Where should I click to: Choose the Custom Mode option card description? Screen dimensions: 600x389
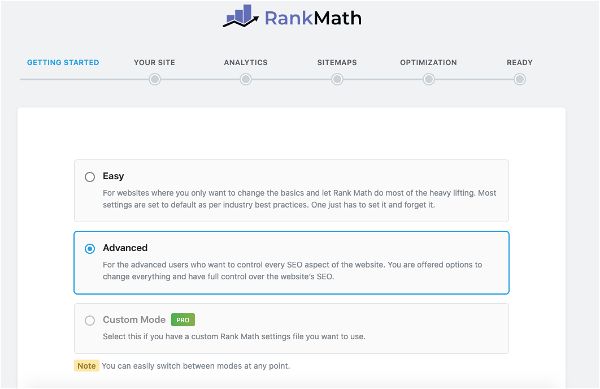tap(234, 337)
